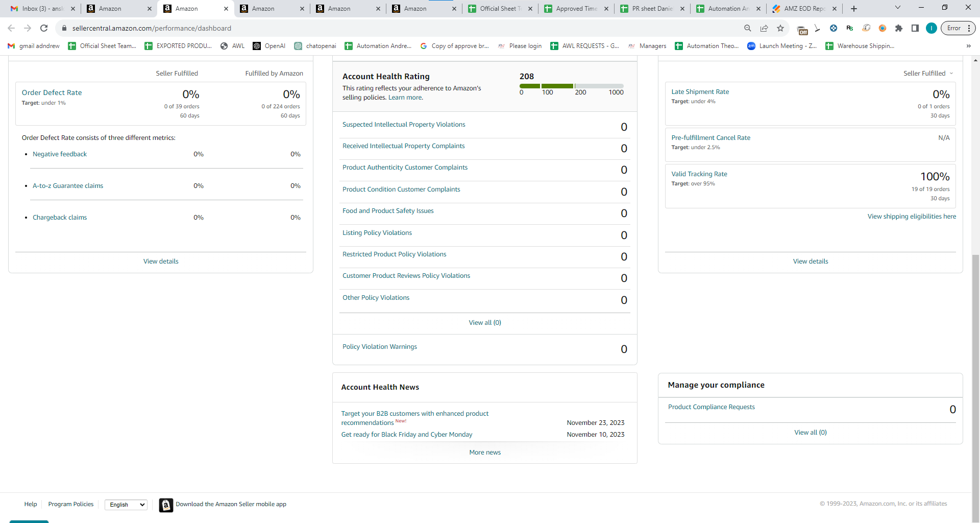
Task: Open the OpenAI bookmark
Action: pos(269,46)
